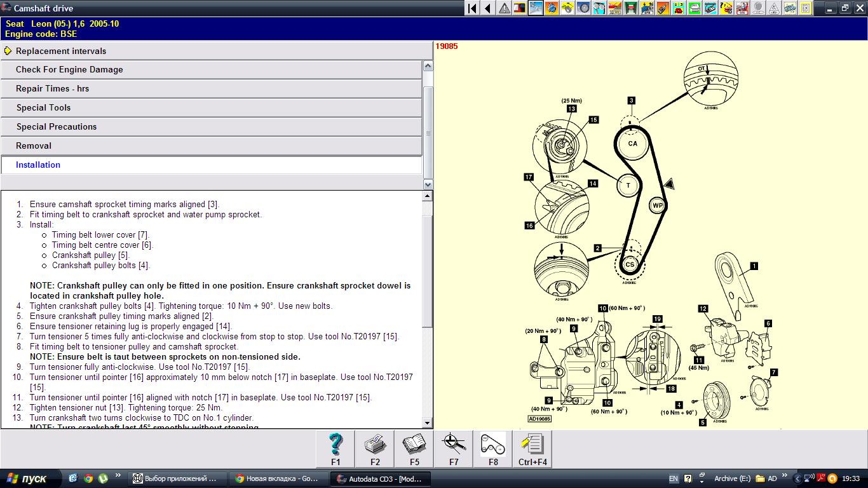Open uTorrent quick launch icon
This screenshot has width=868, height=488.
[x=102, y=478]
